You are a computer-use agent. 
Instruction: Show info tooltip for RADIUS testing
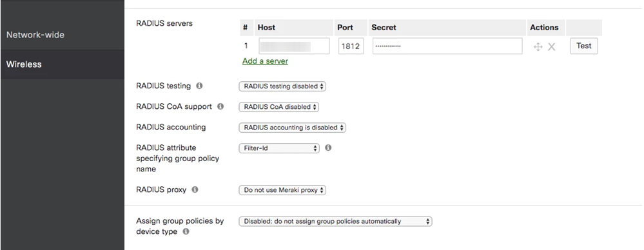199,86
